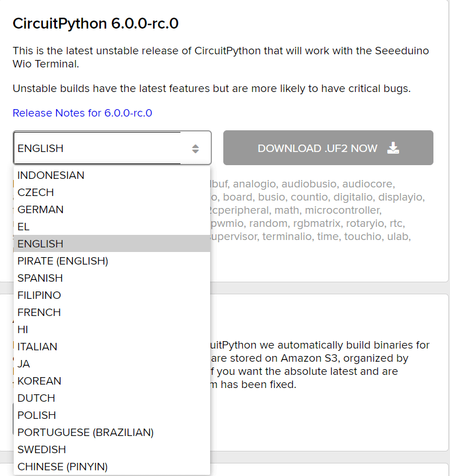
Task: Click the up-down arrows on language selector
Action: [x=196, y=147]
